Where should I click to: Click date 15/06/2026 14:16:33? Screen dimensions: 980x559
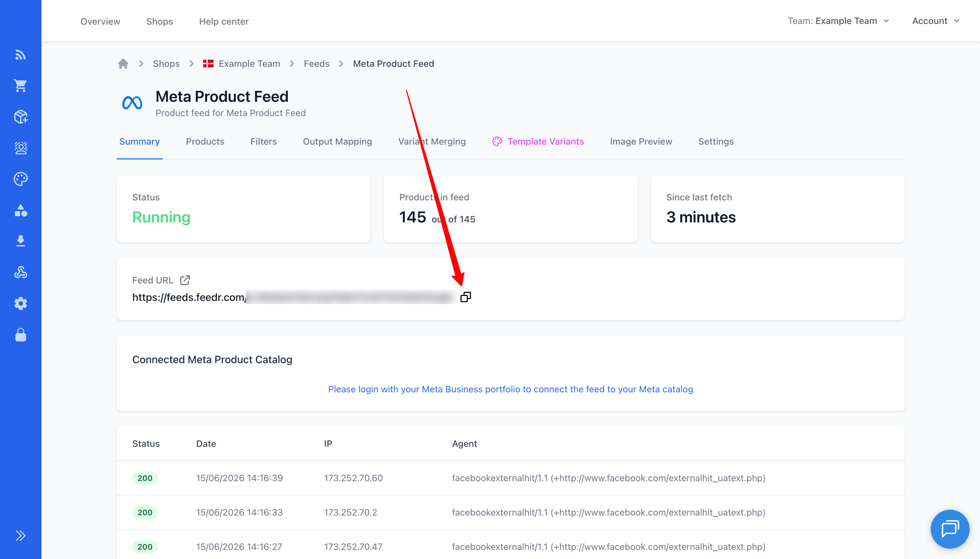(239, 512)
